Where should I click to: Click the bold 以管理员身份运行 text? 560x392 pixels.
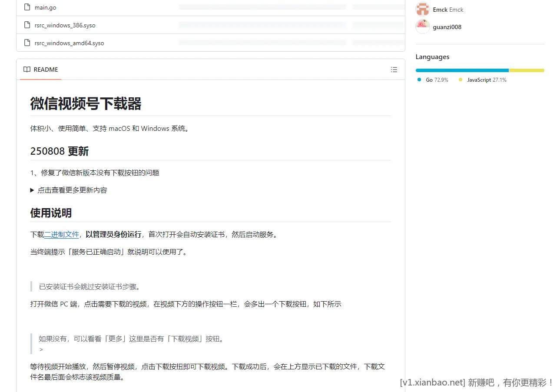(x=113, y=234)
